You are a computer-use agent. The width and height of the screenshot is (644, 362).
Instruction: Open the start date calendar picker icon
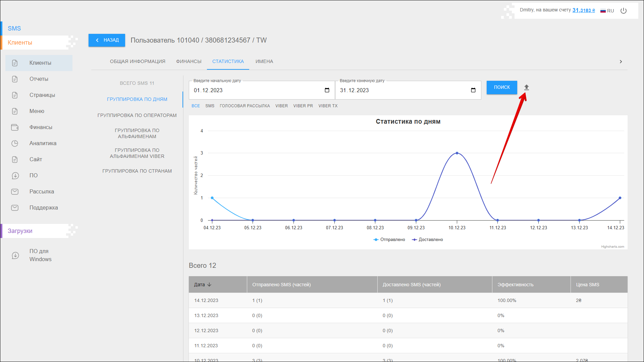coord(327,90)
